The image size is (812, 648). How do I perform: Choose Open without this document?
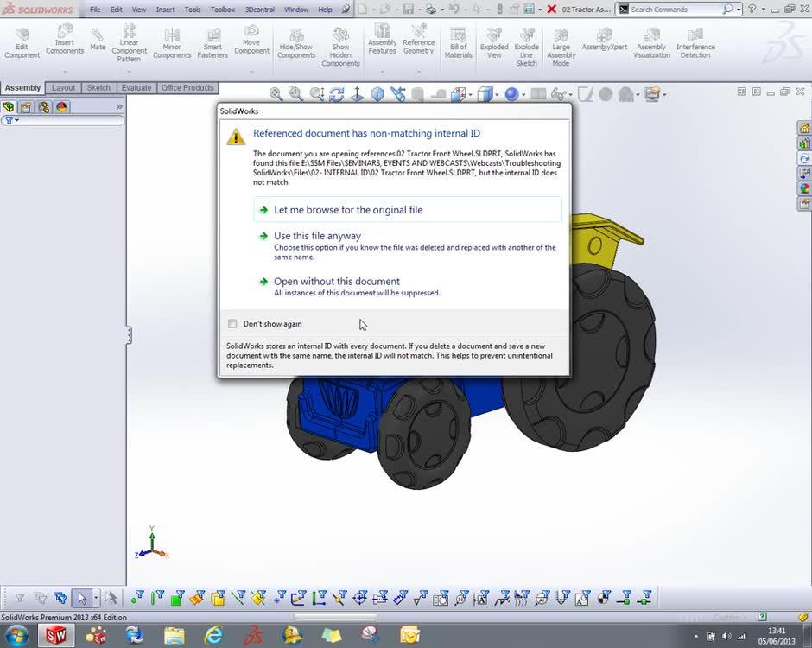click(336, 282)
